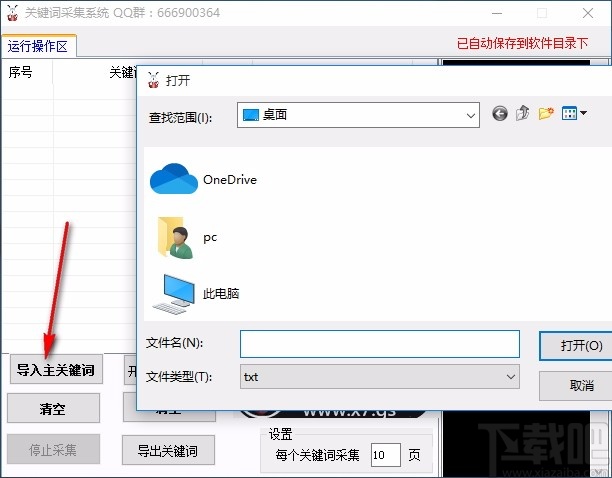Click the back arrow icon in Open dialog
Viewport: 612px width, 478px height.
coord(500,114)
